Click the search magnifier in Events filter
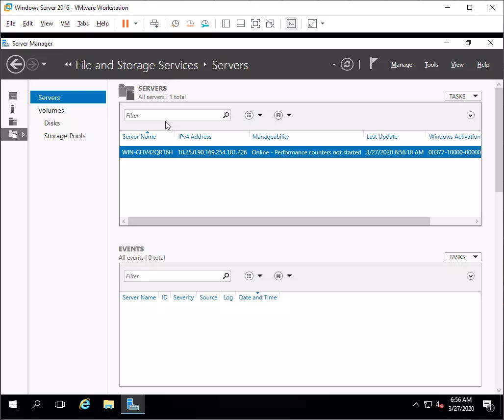The width and height of the screenshot is (504, 420). tap(226, 276)
